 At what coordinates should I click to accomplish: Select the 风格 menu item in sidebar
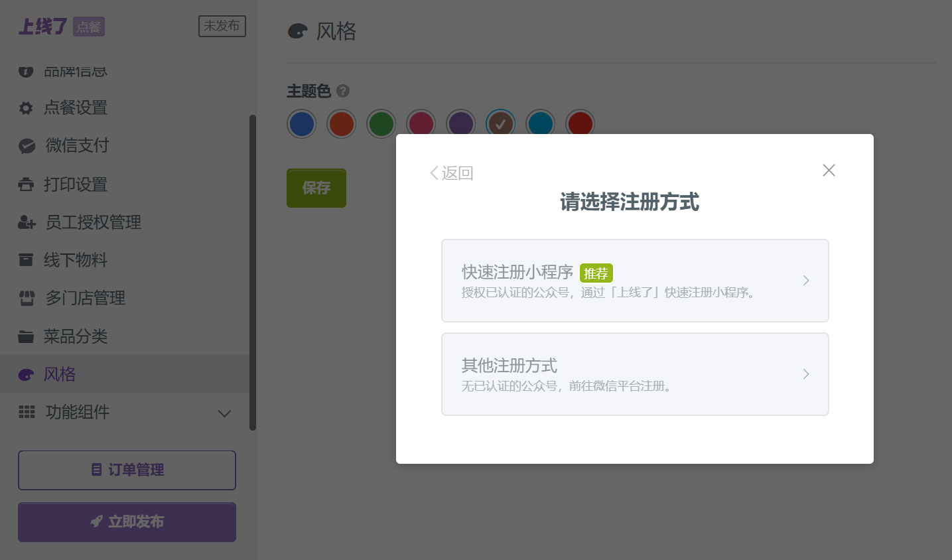point(60,374)
